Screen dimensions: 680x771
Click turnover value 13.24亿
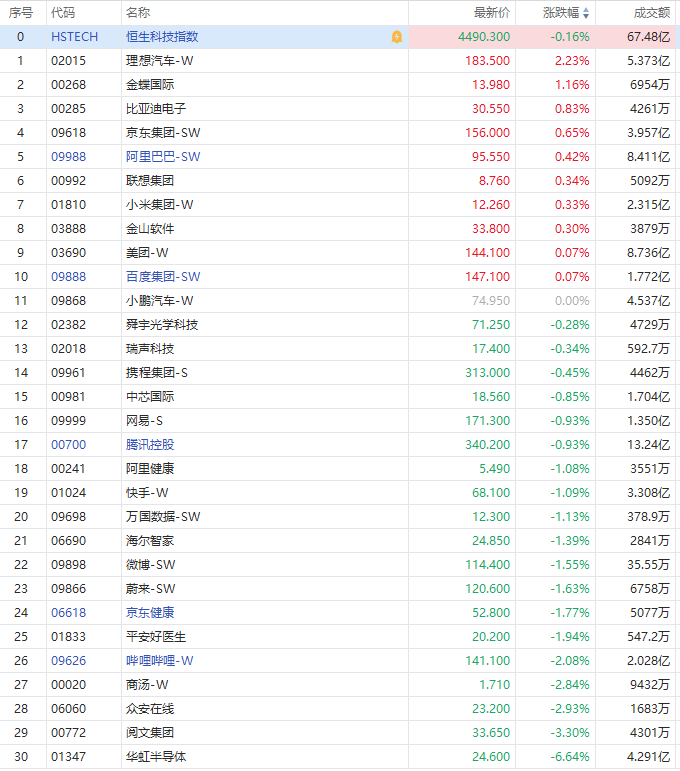649,445
